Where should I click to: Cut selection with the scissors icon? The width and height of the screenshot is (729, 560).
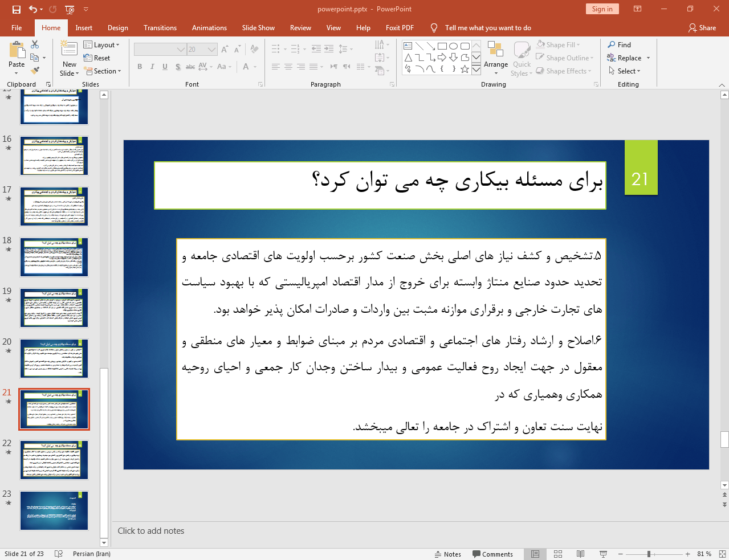(35, 44)
